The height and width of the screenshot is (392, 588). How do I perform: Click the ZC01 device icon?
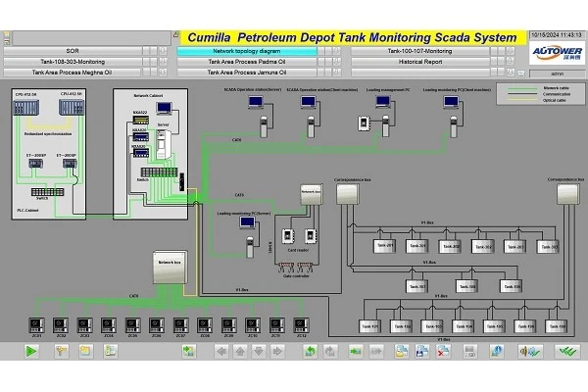coord(37,325)
